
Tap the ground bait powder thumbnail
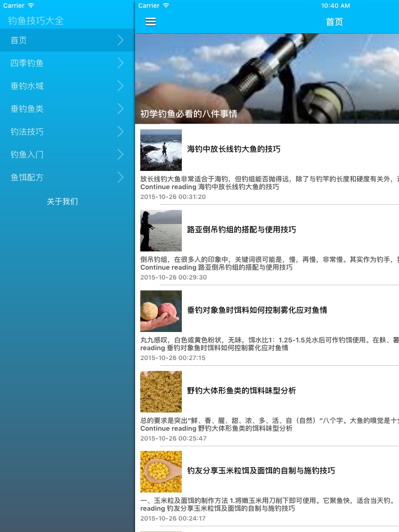tap(161, 392)
